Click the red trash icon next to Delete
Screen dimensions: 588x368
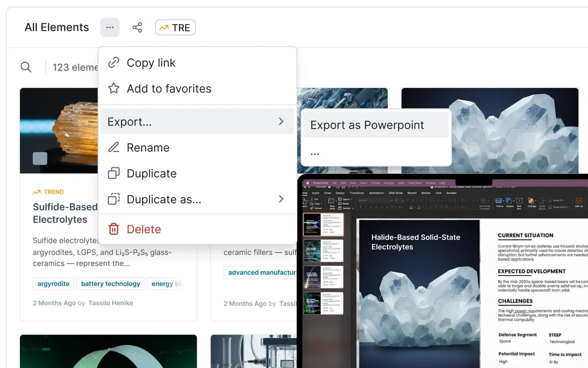pos(114,229)
